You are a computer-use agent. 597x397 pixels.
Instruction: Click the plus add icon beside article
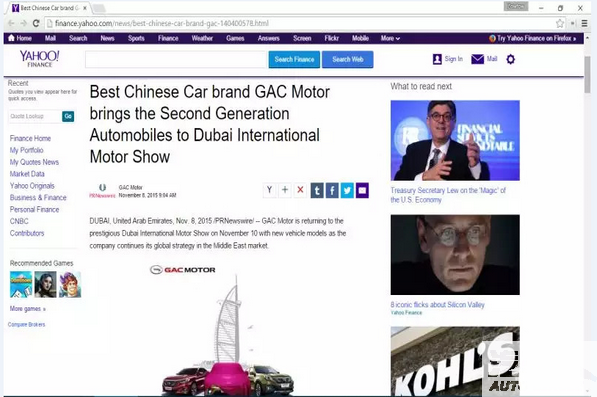285,190
